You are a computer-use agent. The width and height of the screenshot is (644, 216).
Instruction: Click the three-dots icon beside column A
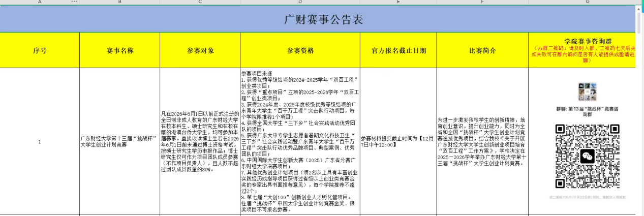(74, 2)
